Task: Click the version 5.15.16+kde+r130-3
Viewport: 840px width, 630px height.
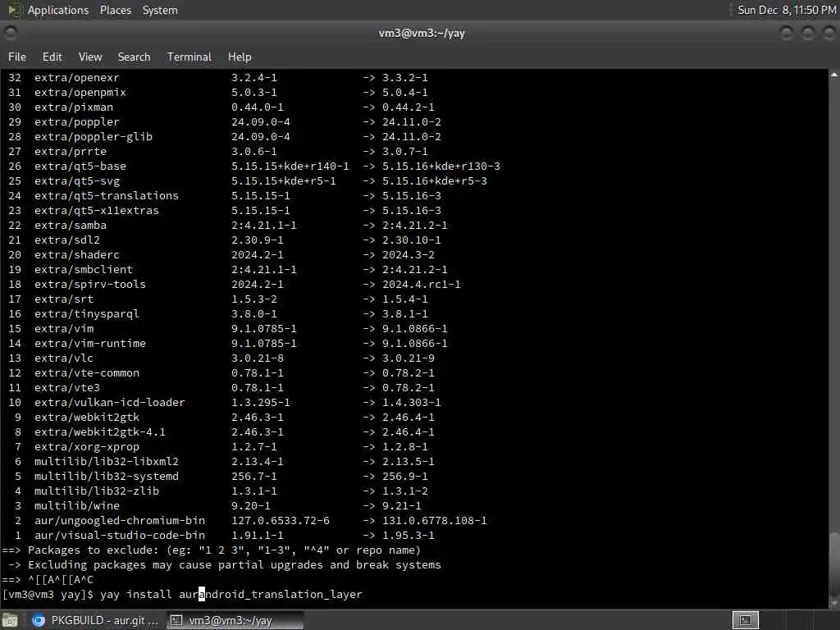Action: click(441, 166)
